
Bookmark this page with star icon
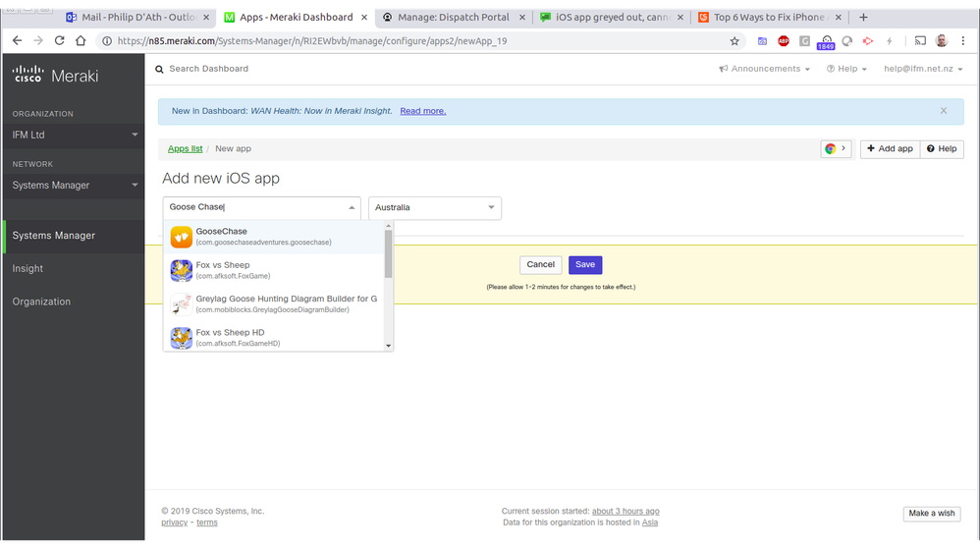click(735, 41)
